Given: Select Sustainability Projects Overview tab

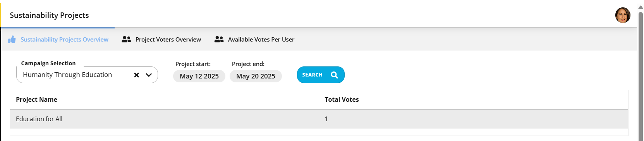Looking at the screenshot, I should (x=58, y=39).
